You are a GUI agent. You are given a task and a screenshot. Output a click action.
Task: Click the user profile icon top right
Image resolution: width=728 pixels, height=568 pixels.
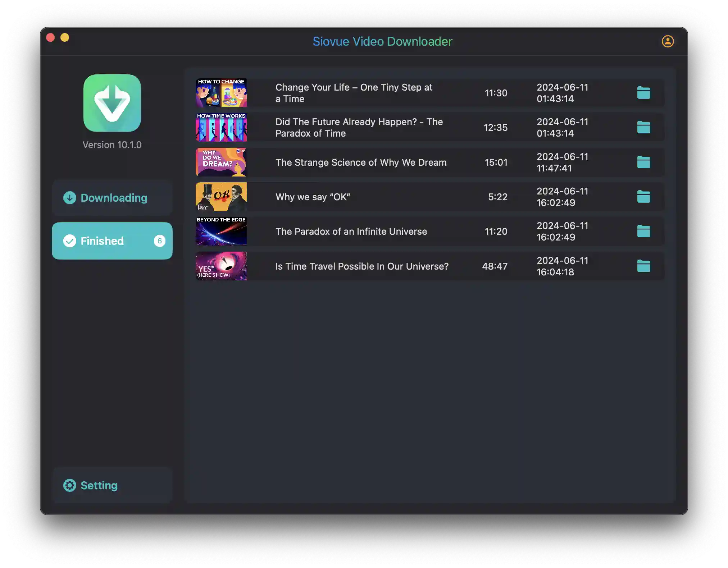667,41
